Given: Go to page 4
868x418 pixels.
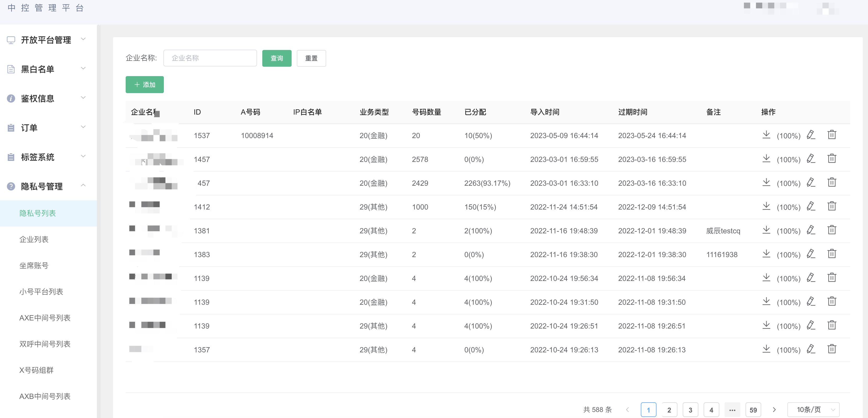Looking at the screenshot, I should [711, 410].
